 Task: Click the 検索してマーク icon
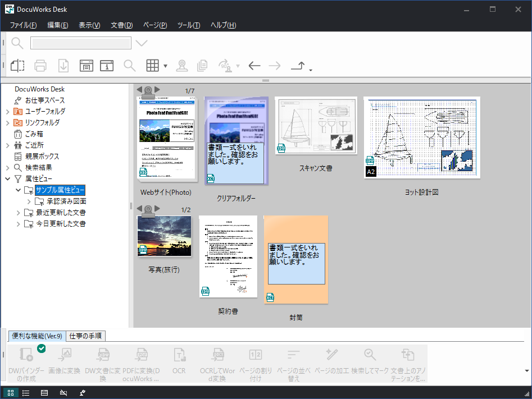pyautogui.click(x=370, y=355)
